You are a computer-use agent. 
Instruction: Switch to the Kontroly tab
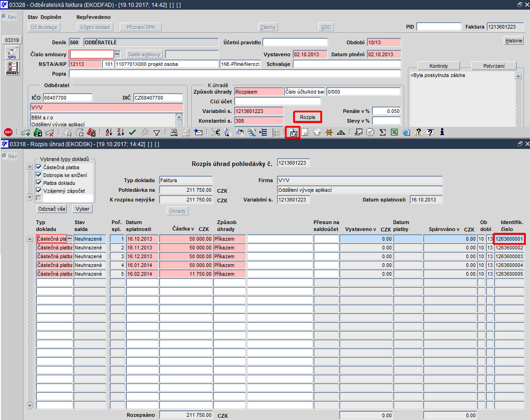click(x=439, y=66)
